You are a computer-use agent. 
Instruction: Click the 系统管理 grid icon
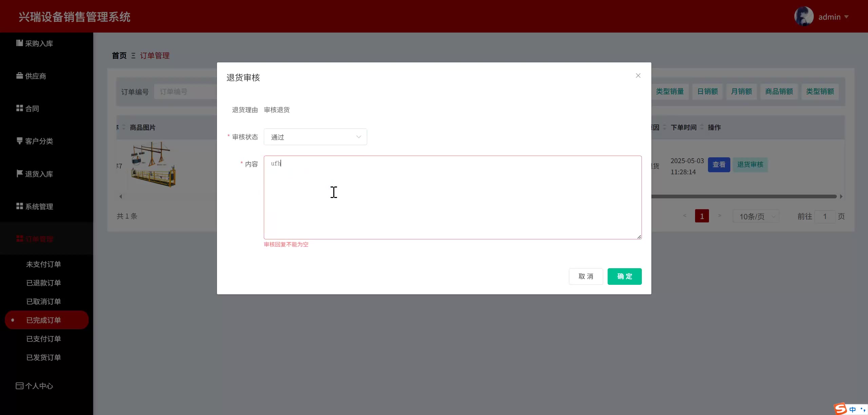pyautogui.click(x=19, y=206)
